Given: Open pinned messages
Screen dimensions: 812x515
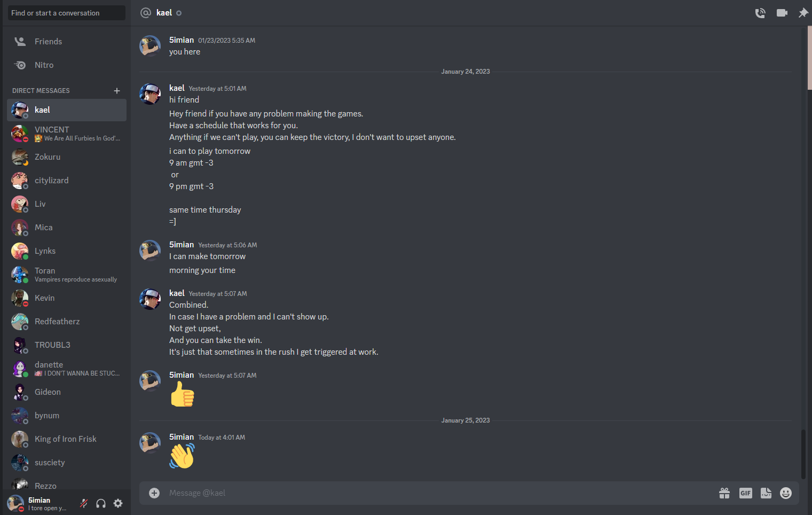Looking at the screenshot, I should [803, 13].
